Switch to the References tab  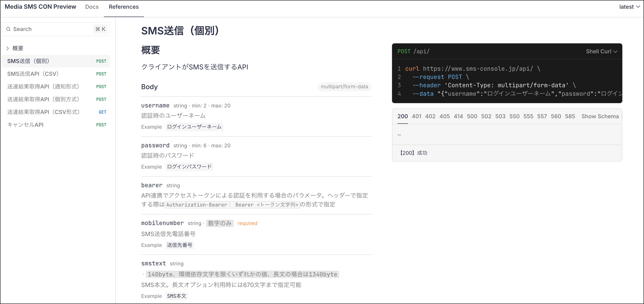tap(124, 7)
